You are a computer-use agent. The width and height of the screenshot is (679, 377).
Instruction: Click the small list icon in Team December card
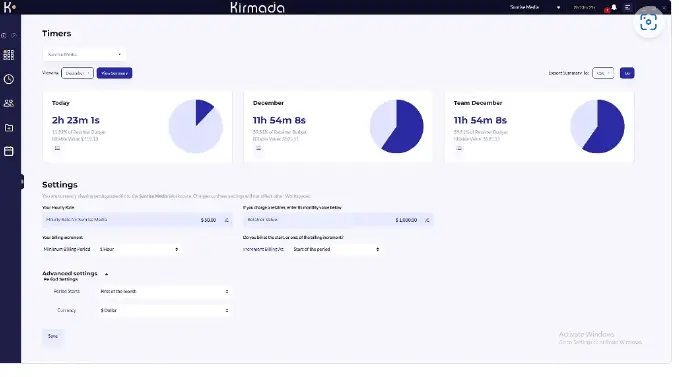pos(459,148)
